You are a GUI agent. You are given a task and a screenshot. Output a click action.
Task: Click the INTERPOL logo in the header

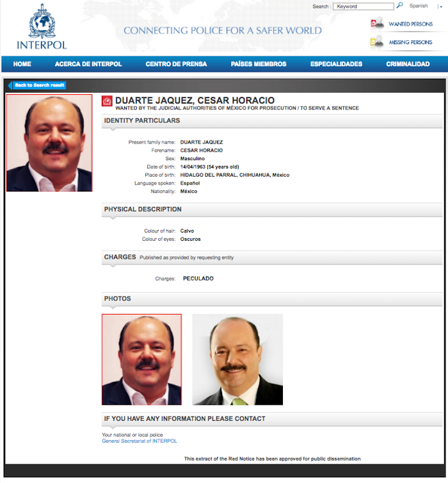[x=42, y=28]
